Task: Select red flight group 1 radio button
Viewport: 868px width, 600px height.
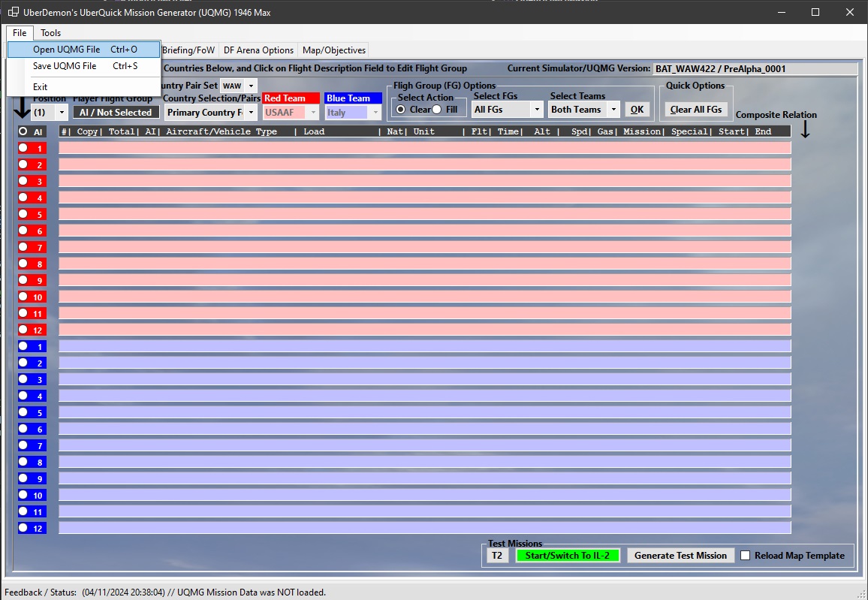Action: (23, 148)
